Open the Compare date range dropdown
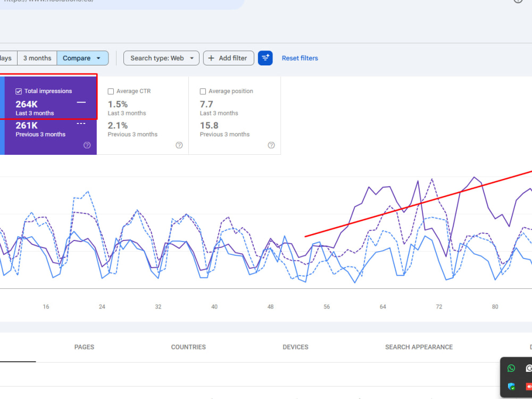Viewport: 532px width, 399px height. pyautogui.click(x=82, y=58)
